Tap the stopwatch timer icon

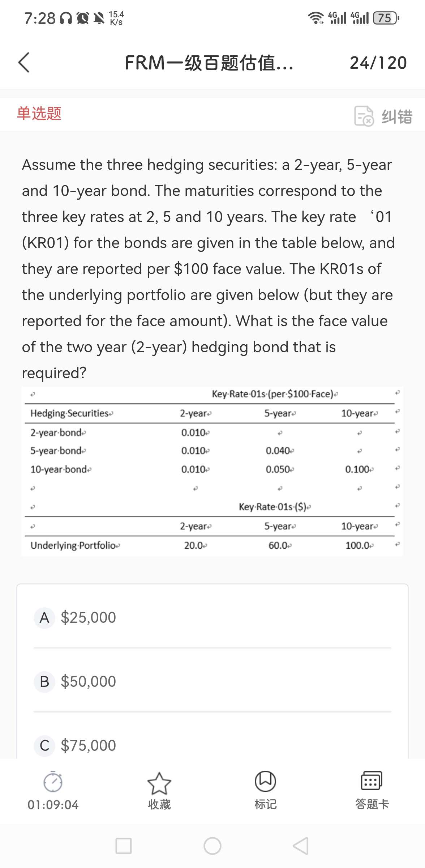point(53,782)
